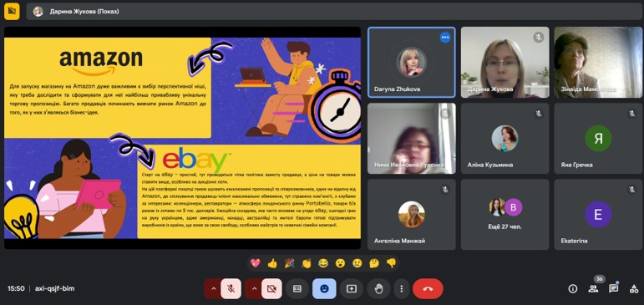
Task: Open options on Daryna Zhukova tile
Action: click(x=445, y=38)
